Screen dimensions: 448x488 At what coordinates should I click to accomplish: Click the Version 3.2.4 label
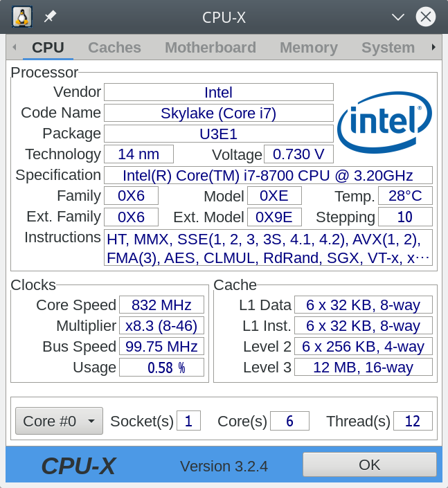[224, 467]
